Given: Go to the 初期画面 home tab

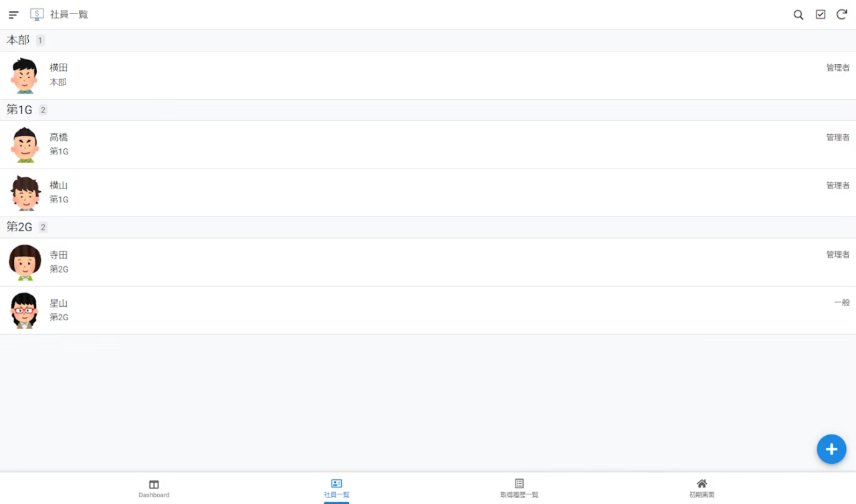Looking at the screenshot, I should pyautogui.click(x=702, y=489).
